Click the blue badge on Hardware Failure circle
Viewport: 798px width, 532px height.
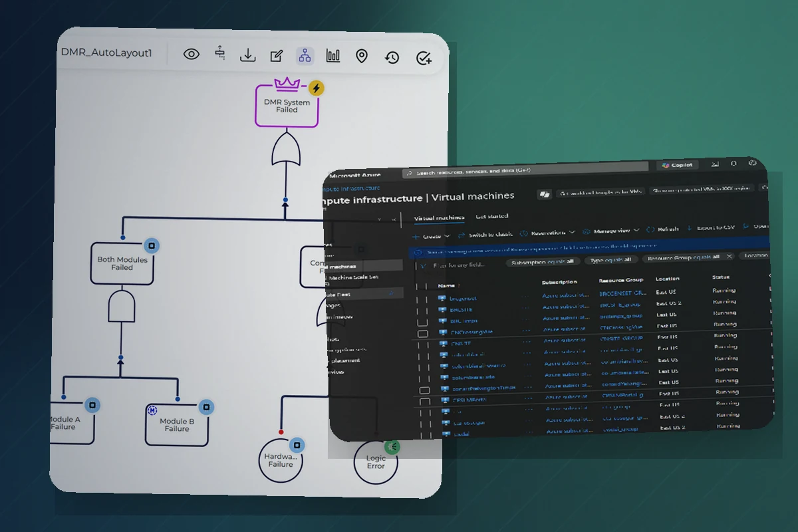click(298, 444)
